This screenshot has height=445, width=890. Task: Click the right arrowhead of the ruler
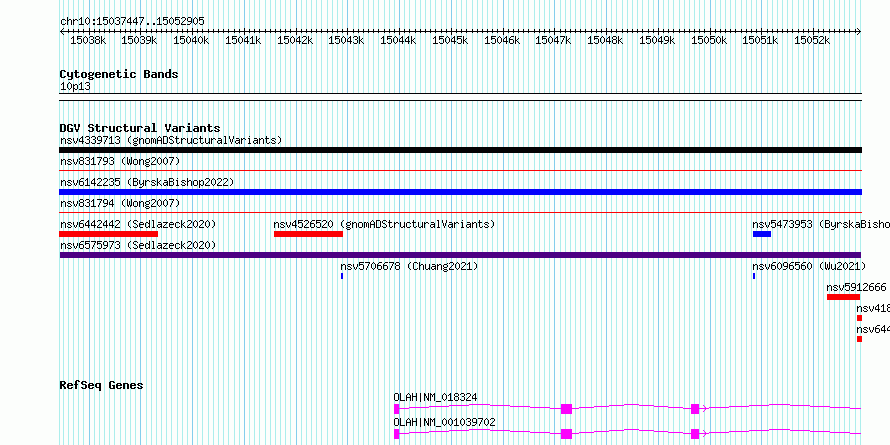point(859,31)
